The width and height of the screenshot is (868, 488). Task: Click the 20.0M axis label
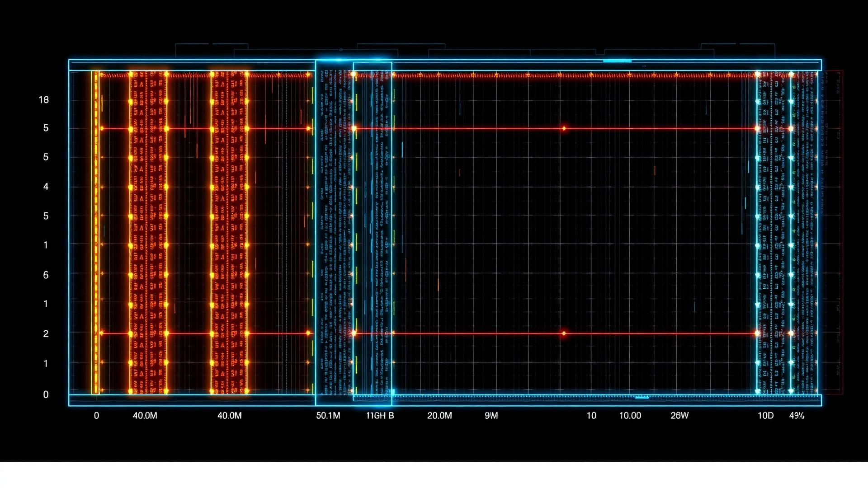pos(439,415)
